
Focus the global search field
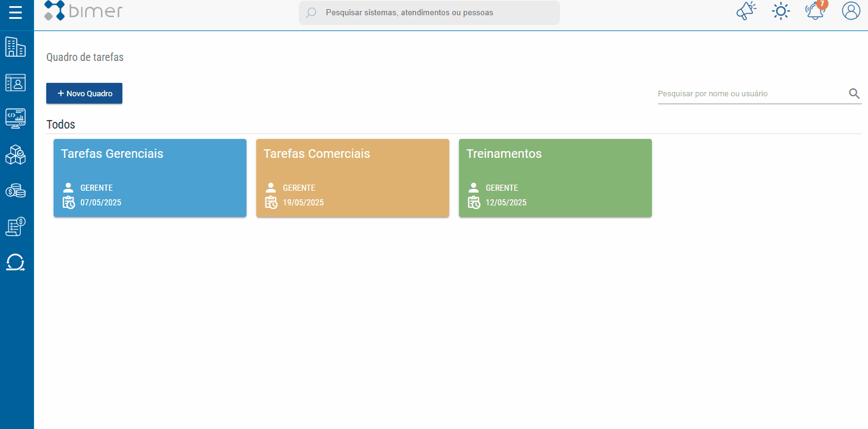[429, 12]
